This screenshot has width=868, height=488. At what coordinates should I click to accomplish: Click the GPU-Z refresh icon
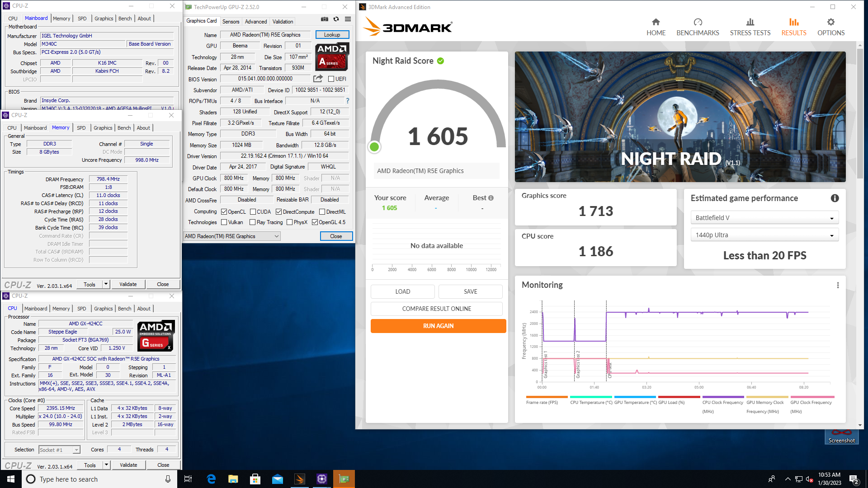click(x=336, y=19)
